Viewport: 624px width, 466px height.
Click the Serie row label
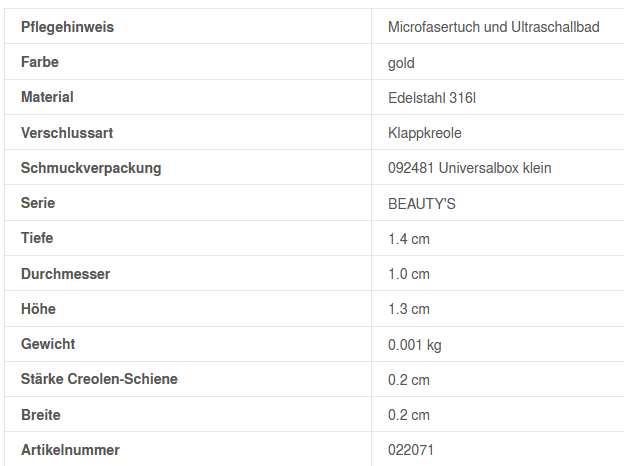click(38, 203)
